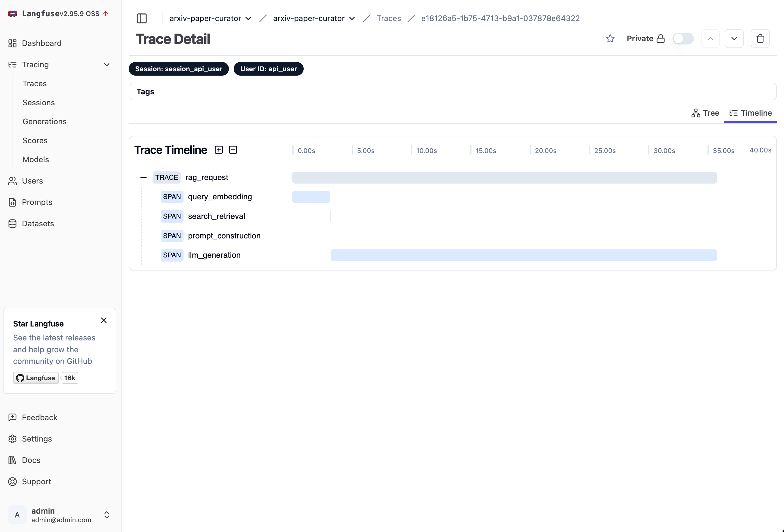Expand all timeline rows plus icon
The width and height of the screenshot is (784, 532).
tap(219, 150)
